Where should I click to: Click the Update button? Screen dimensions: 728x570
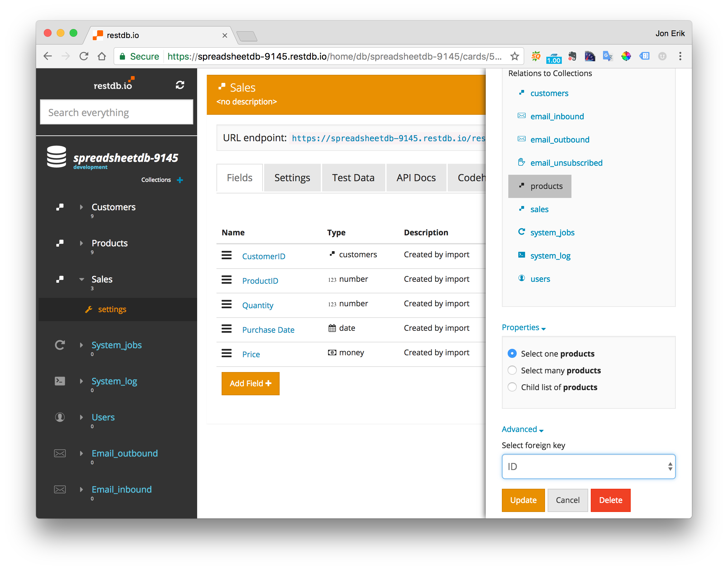coord(522,500)
